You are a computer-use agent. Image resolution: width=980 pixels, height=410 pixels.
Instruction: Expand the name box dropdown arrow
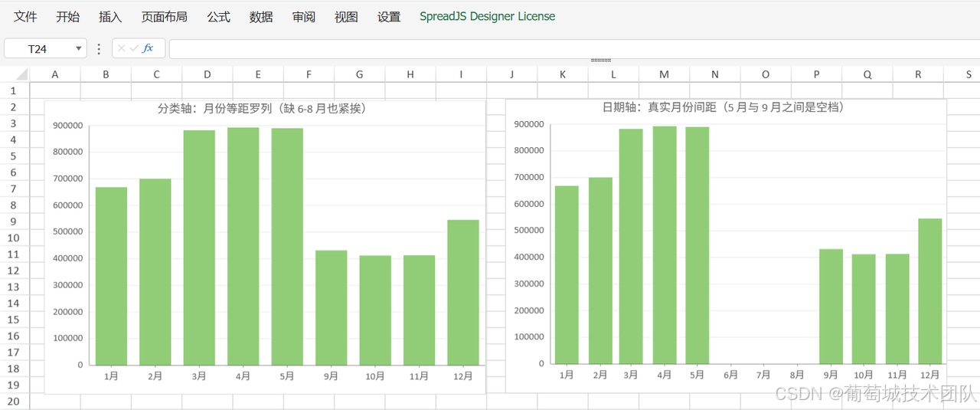click(79, 48)
